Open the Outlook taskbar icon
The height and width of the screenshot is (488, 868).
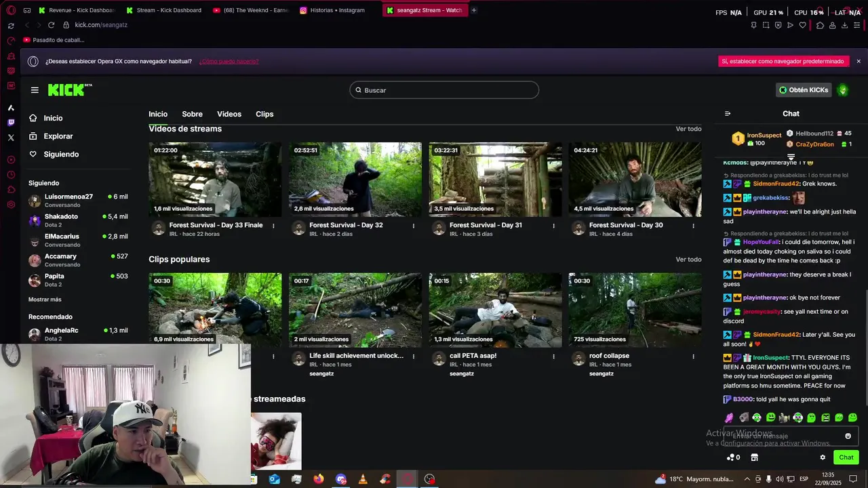point(274,479)
